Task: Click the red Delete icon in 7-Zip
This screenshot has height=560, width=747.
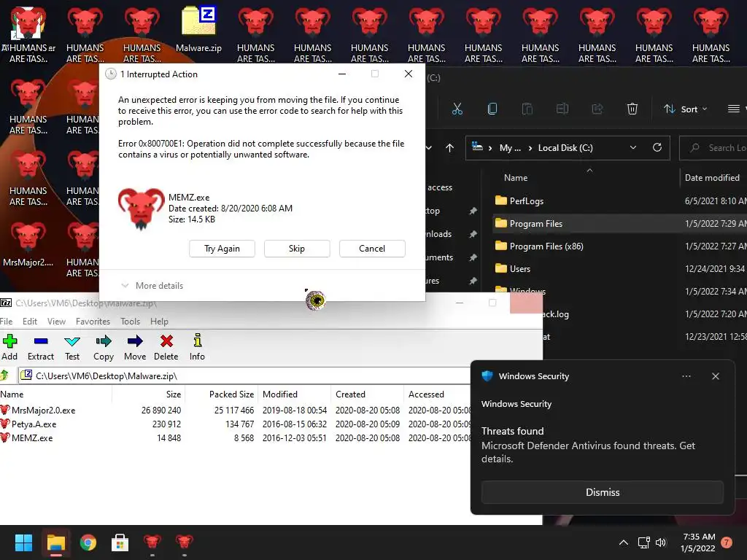Action: (x=166, y=347)
